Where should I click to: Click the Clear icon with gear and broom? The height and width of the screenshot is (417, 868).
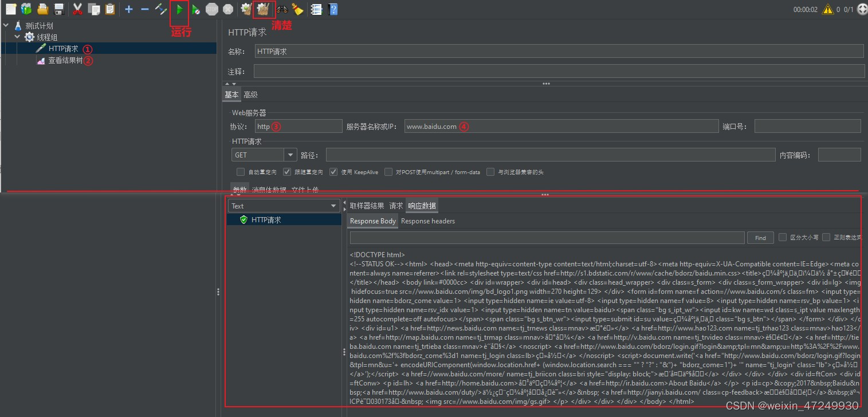click(x=247, y=9)
